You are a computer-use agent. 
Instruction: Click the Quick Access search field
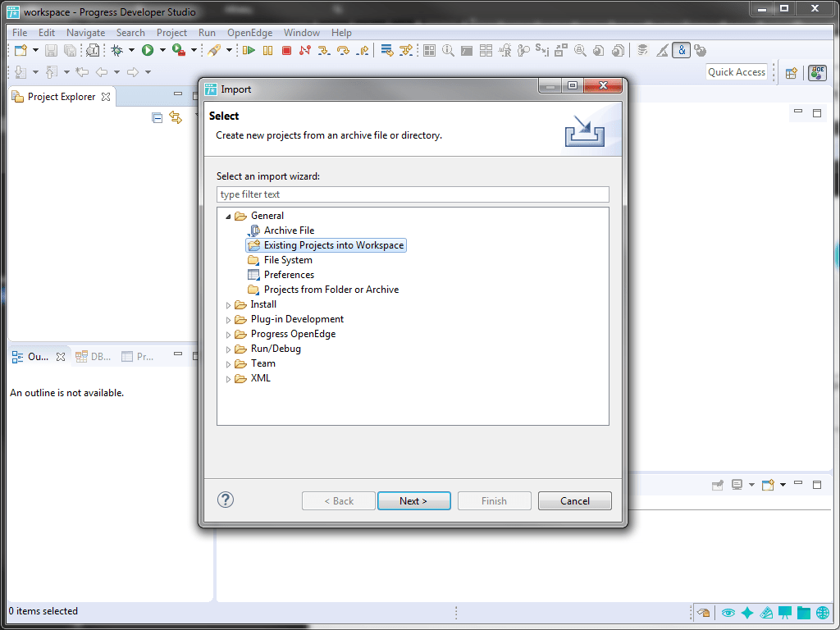point(737,72)
